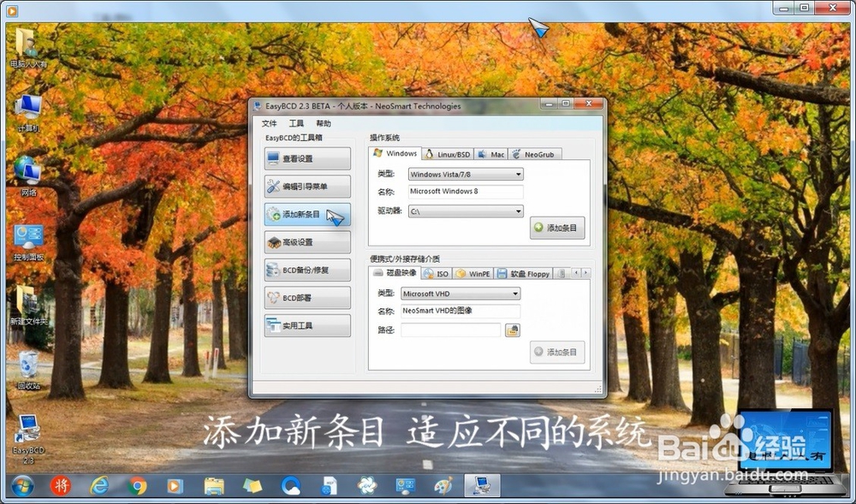Open the Paint palette taskbar icon
The width and height of the screenshot is (856, 504).
pos(443,485)
